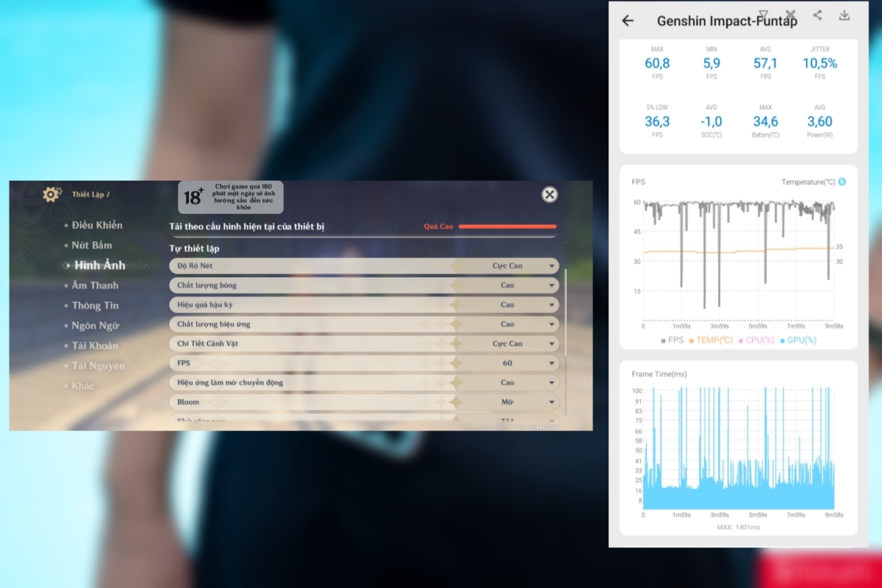The width and height of the screenshot is (882, 588).
Task: Click the MAX: 1401ms text below chart
Action: pos(738,527)
